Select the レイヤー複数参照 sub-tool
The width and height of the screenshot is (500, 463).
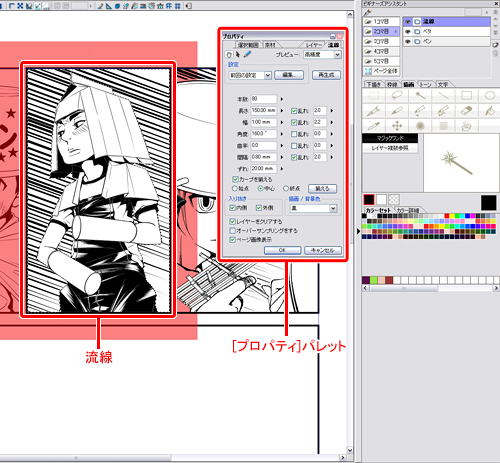pyautogui.click(x=390, y=148)
